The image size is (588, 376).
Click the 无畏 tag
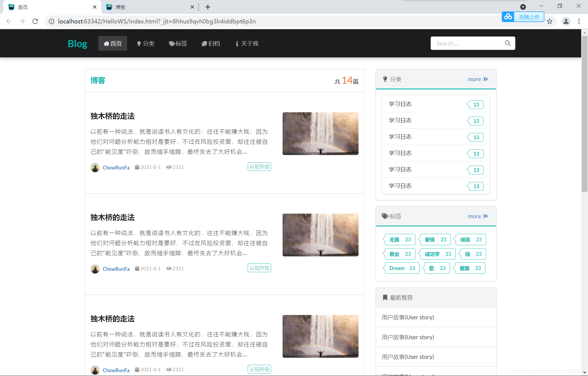point(399,239)
